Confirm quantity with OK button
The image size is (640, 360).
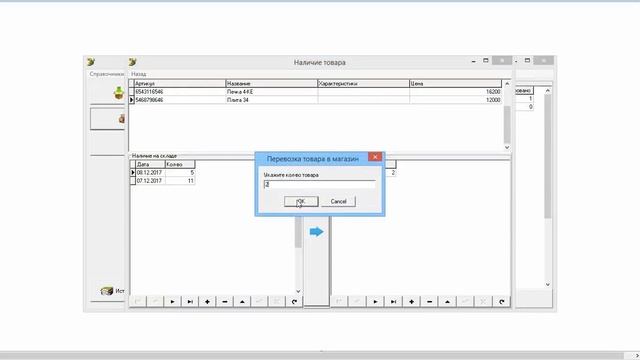tap(301, 201)
